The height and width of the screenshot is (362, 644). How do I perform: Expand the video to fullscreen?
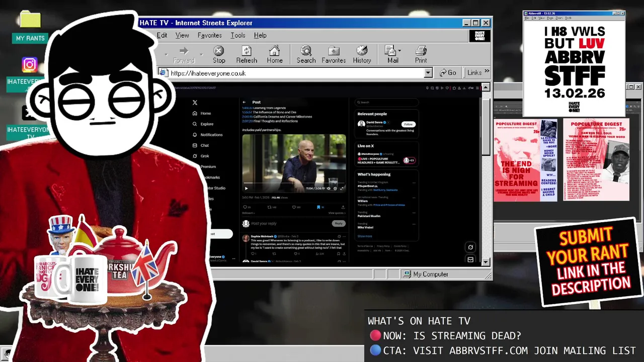click(342, 189)
